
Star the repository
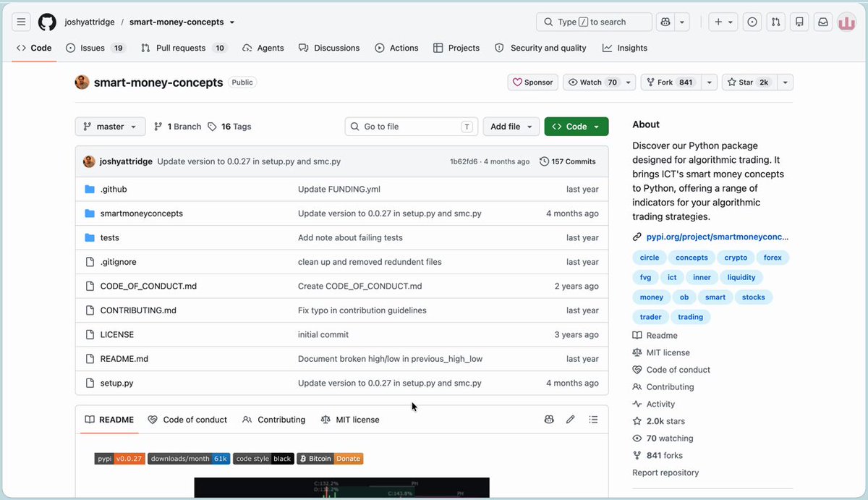748,82
